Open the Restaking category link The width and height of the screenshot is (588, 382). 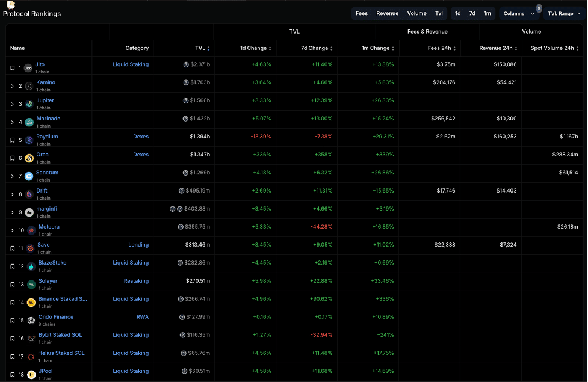136,281
